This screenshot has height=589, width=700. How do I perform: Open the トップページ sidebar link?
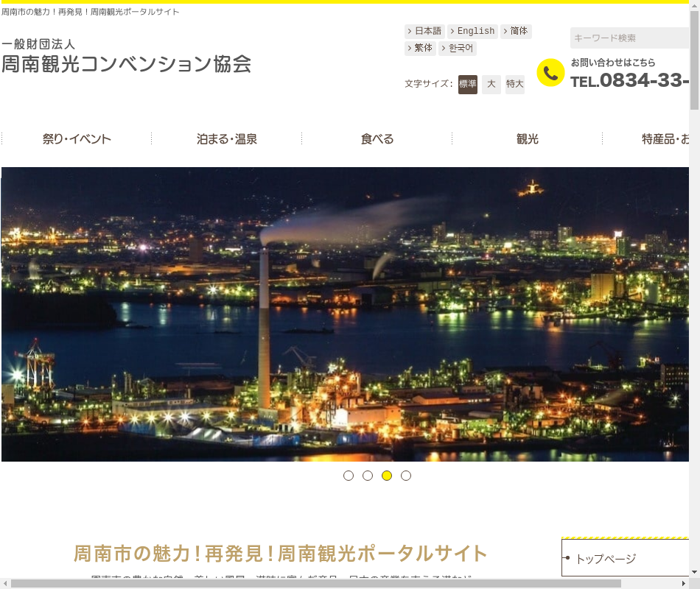pos(606,559)
